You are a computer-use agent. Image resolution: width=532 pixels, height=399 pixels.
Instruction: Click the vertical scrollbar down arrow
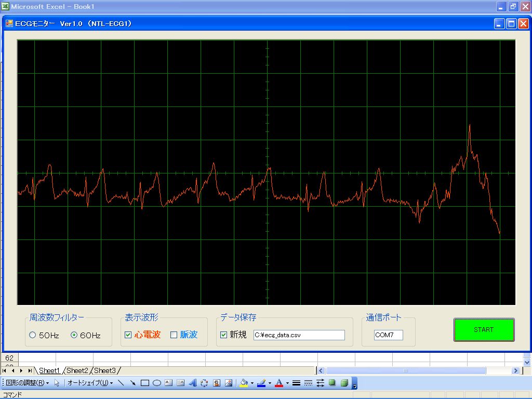(x=527, y=362)
